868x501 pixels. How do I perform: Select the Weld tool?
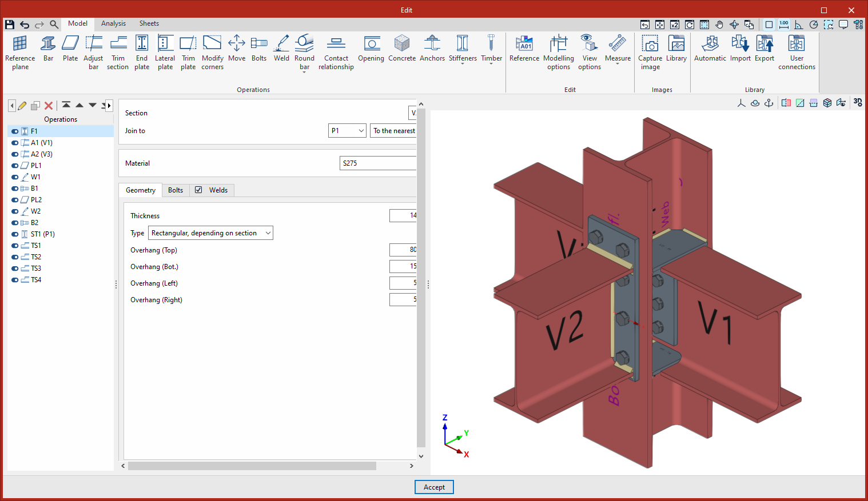coord(281,49)
